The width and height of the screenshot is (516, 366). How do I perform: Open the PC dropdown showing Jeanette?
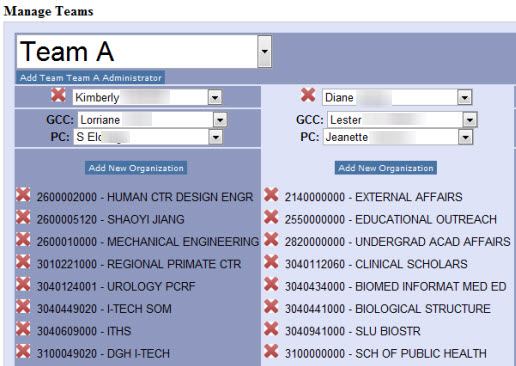tap(465, 137)
